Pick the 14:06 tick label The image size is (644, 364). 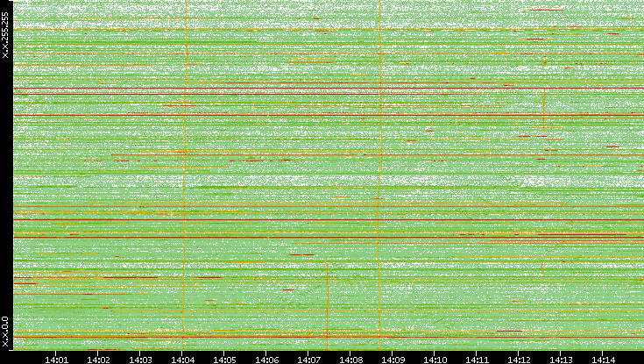point(266,360)
